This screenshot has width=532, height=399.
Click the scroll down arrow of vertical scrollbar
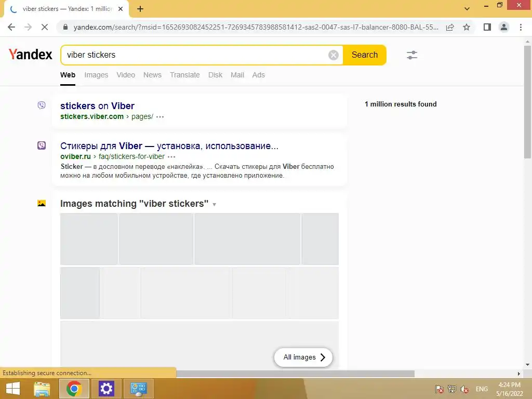[527, 365]
